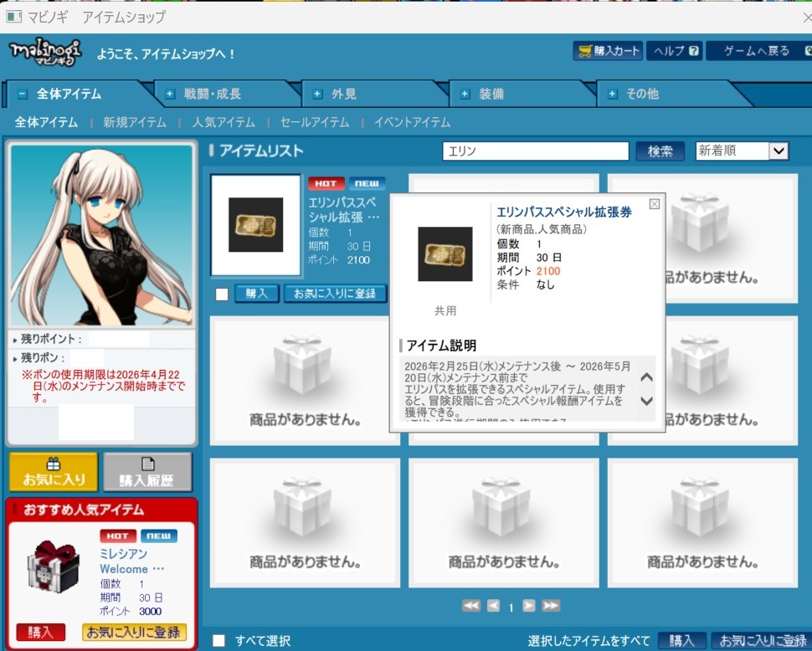Click the search field containing エリン
The image size is (812, 651).
[x=535, y=151]
